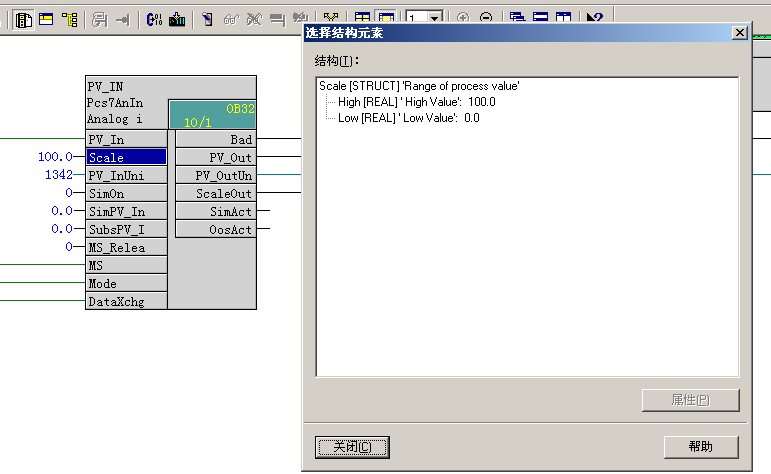Click the OB32 block header
The width and height of the screenshot is (771, 474).
[211, 114]
